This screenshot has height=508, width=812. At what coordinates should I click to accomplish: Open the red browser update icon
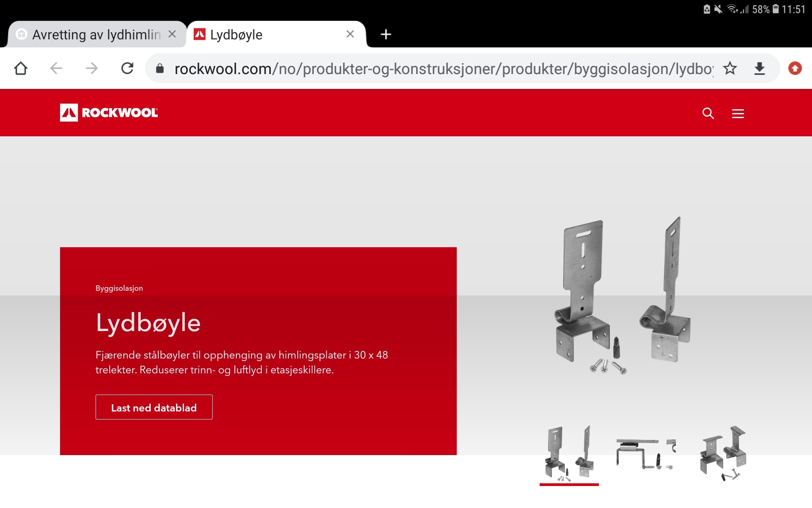coord(795,68)
